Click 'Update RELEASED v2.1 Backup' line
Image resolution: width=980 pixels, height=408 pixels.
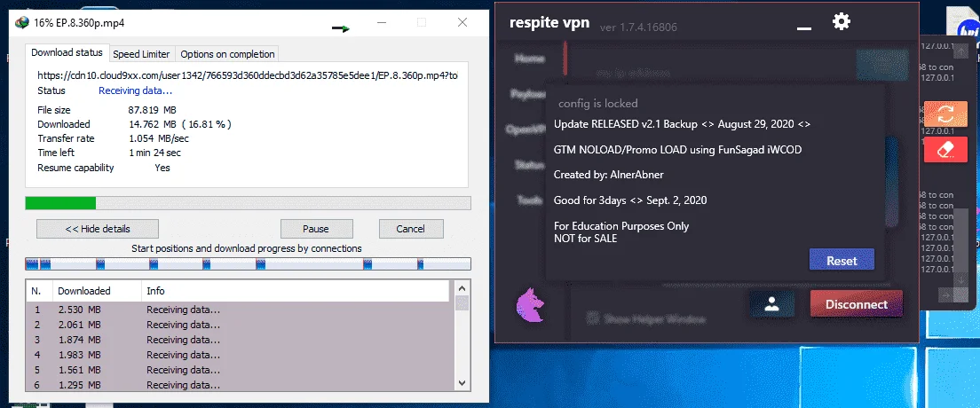(x=682, y=123)
